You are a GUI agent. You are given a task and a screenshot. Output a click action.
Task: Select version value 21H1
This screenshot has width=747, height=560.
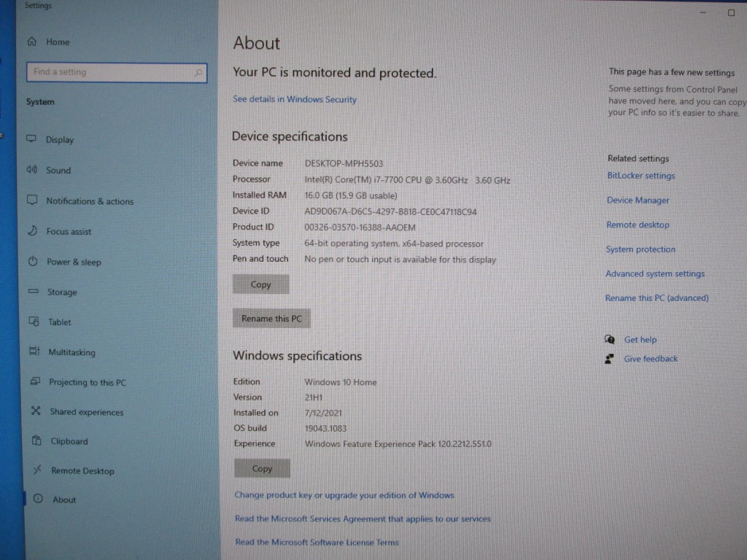pyautogui.click(x=314, y=397)
